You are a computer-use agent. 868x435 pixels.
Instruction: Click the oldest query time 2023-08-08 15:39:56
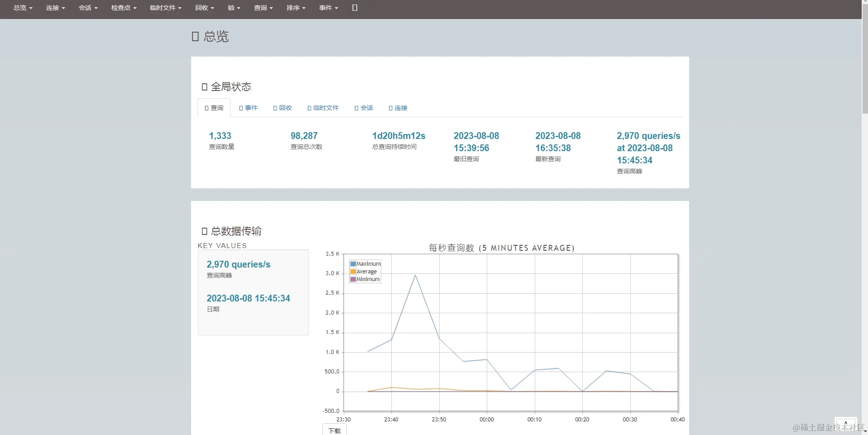point(476,142)
